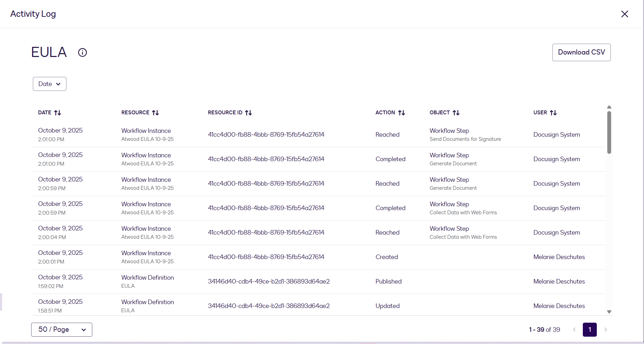The image size is (644, 344).
Task: Go to next page arrow
Action: (x=606, y=330)
